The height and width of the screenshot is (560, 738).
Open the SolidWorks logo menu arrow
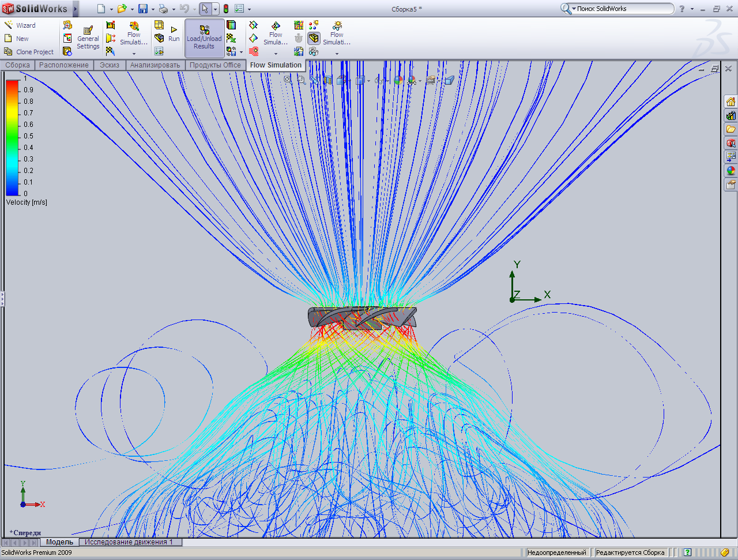pyautogui.click(x=76, y=9)
